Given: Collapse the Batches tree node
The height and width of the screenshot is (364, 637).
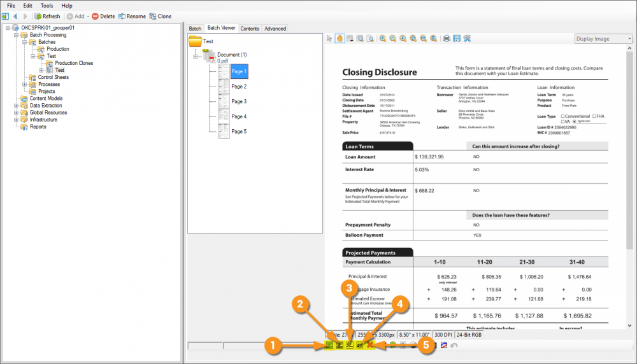Looking at the screenshot, I should pos(24,42).
